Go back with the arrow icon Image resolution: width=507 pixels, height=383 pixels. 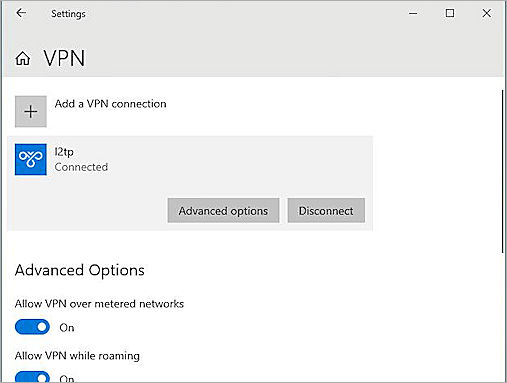point(21,13)
